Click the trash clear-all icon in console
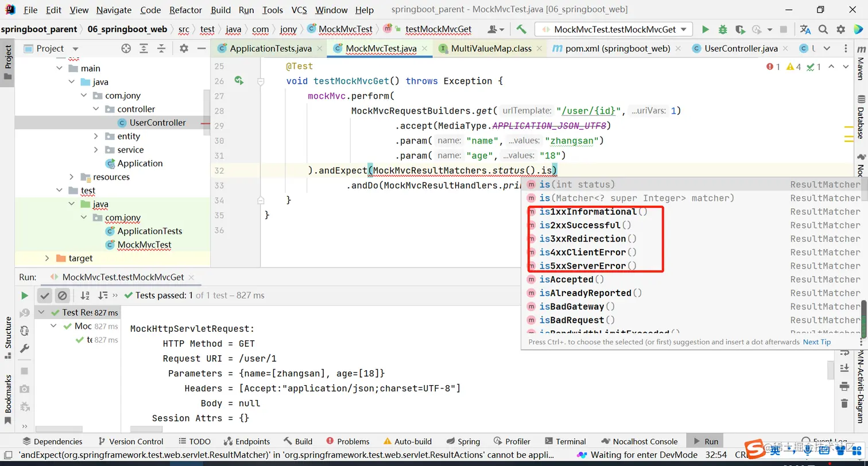This screenshot has height=466, width=868. (x=844, y=403)
